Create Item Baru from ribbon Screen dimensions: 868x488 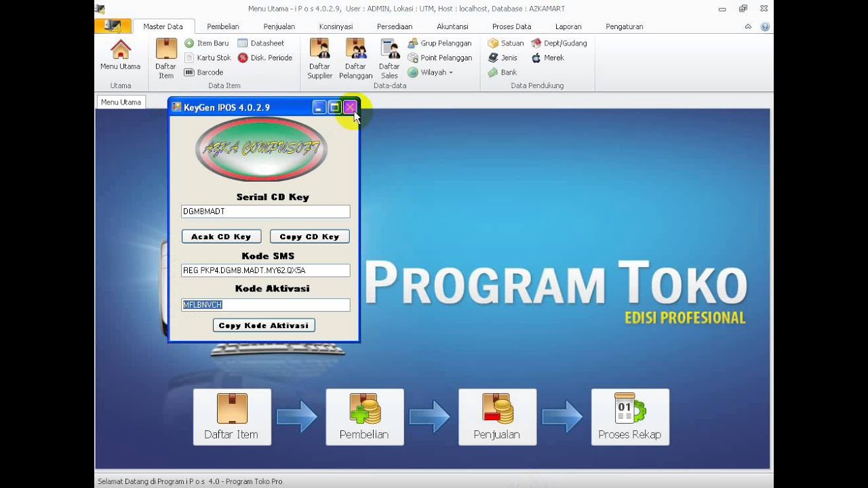tap(206, 43)
